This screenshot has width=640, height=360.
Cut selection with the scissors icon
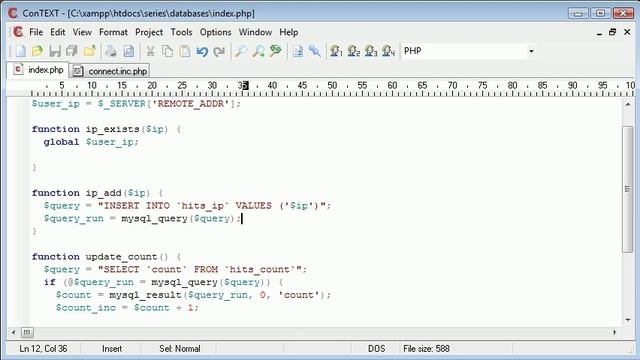click(150, 51)
